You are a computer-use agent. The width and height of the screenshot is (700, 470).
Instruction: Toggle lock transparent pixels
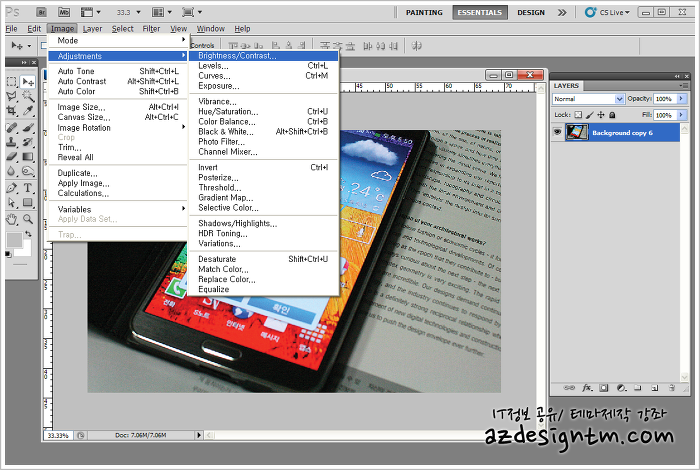click(578, 115)
